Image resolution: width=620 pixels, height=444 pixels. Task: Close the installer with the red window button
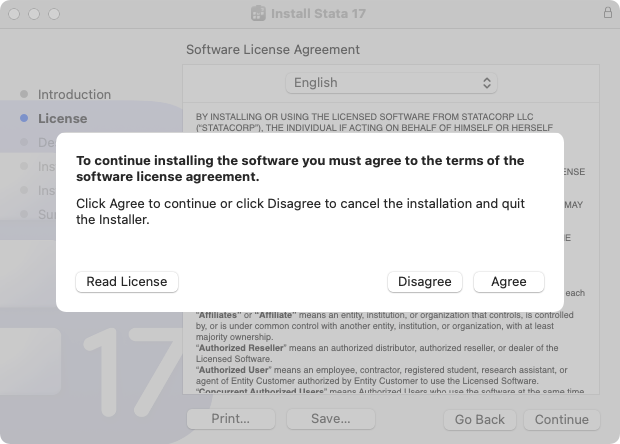coord(14,14)
